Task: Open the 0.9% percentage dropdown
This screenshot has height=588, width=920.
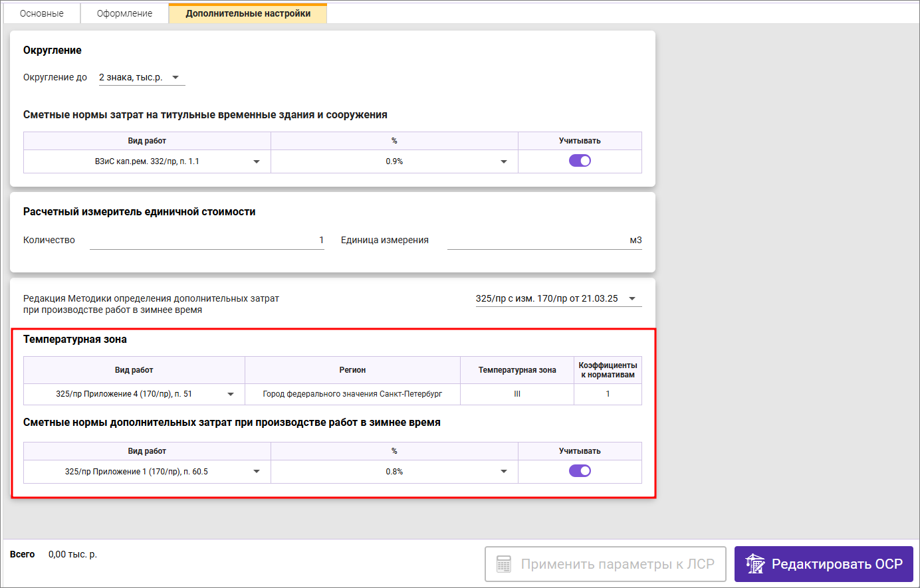Action: [x=504, y=161]
